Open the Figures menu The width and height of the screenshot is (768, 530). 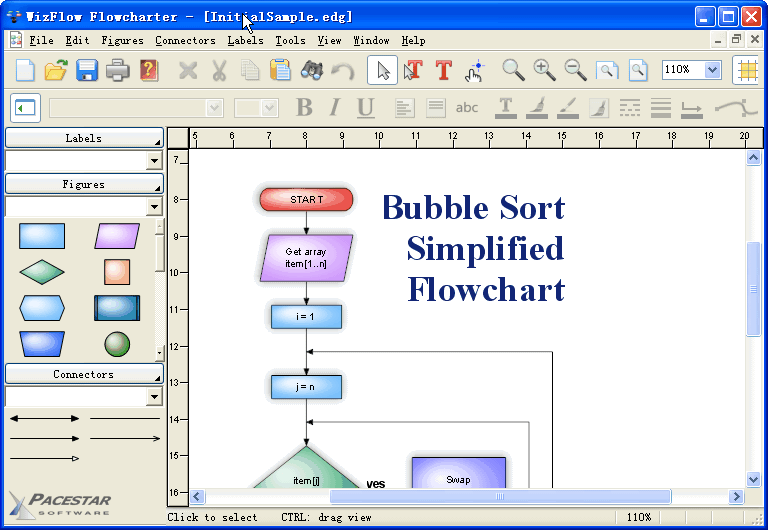[122, 41]
